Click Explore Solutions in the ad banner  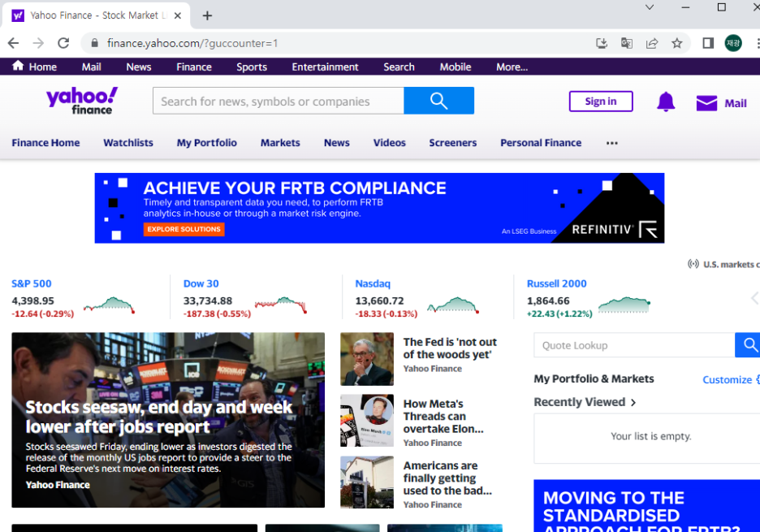[184, 229]
